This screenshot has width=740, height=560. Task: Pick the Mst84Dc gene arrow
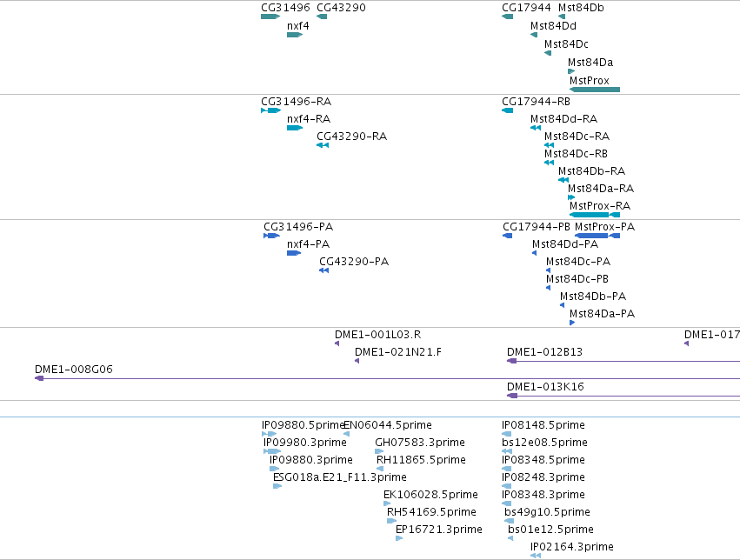click(548, 53)
